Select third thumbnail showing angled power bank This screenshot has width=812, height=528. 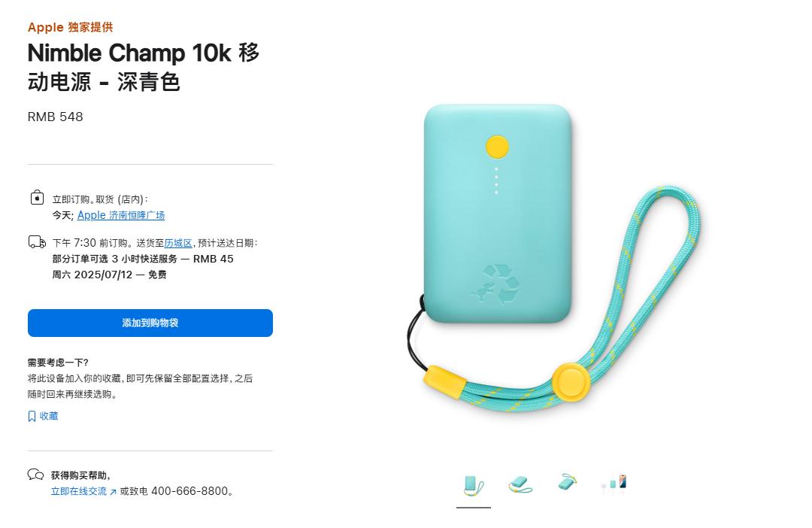(x=568, y=482)
